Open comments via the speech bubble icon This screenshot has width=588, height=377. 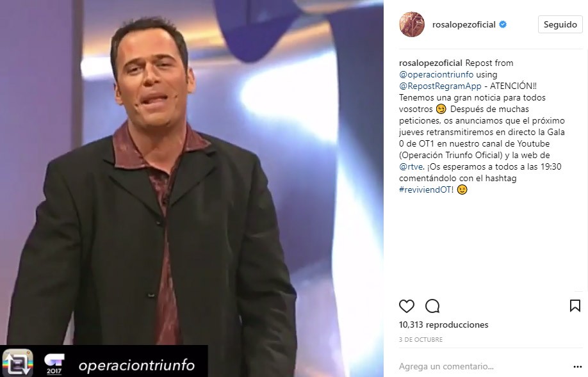click(432, 306)
